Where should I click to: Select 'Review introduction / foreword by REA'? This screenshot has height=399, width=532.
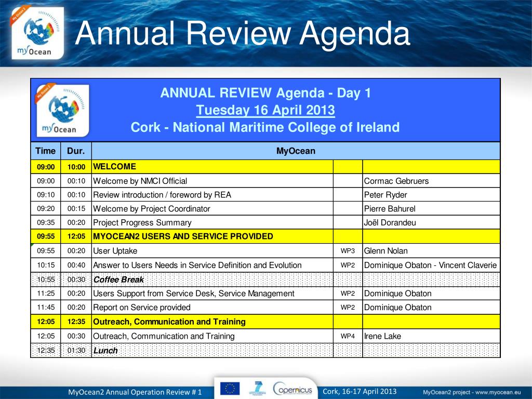click(x=162, y=195)
